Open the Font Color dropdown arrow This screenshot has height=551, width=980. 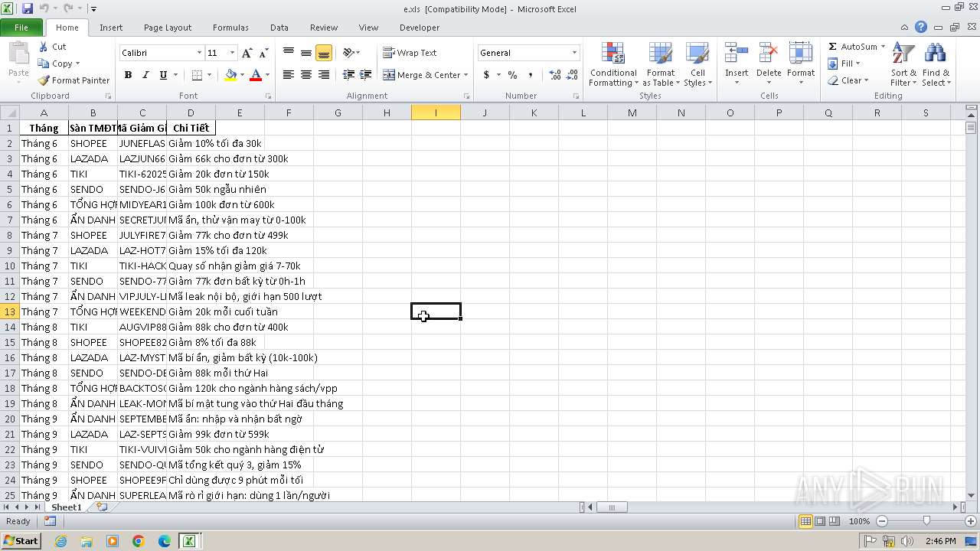click(x=267, y=75)
